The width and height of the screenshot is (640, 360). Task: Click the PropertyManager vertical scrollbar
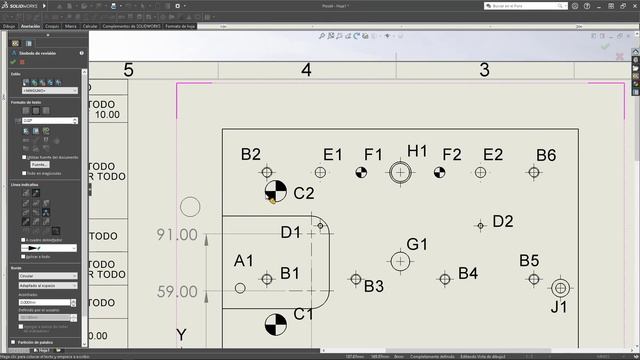(84, 208)
